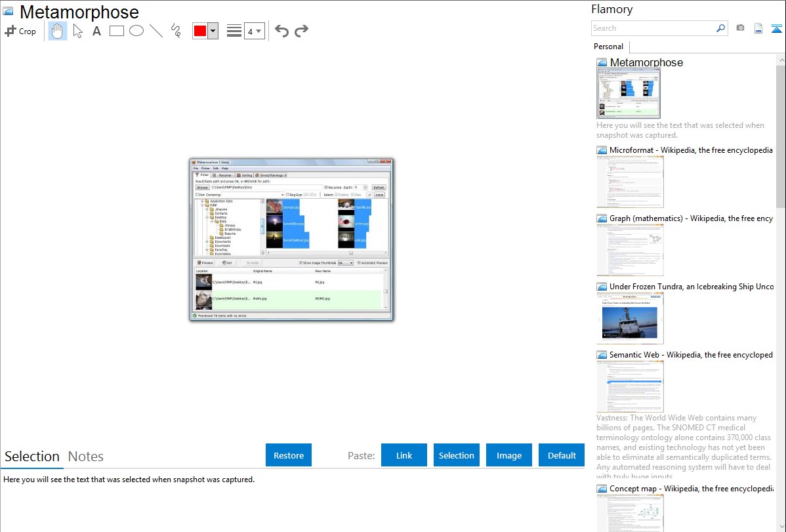Click the red annotation color swatch
The image size is (786, 532).
coord(200,31)
